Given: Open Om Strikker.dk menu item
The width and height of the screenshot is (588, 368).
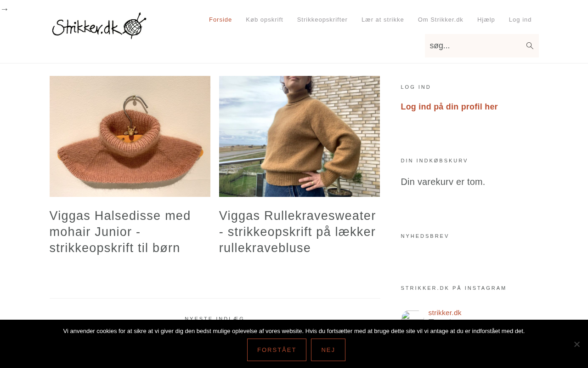Looking at the screenshot, I should point(441,19).
